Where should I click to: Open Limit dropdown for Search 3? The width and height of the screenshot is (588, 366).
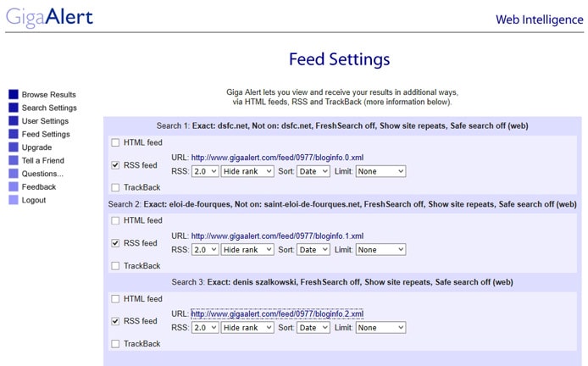pyautogui.click(x=380, y=328)
